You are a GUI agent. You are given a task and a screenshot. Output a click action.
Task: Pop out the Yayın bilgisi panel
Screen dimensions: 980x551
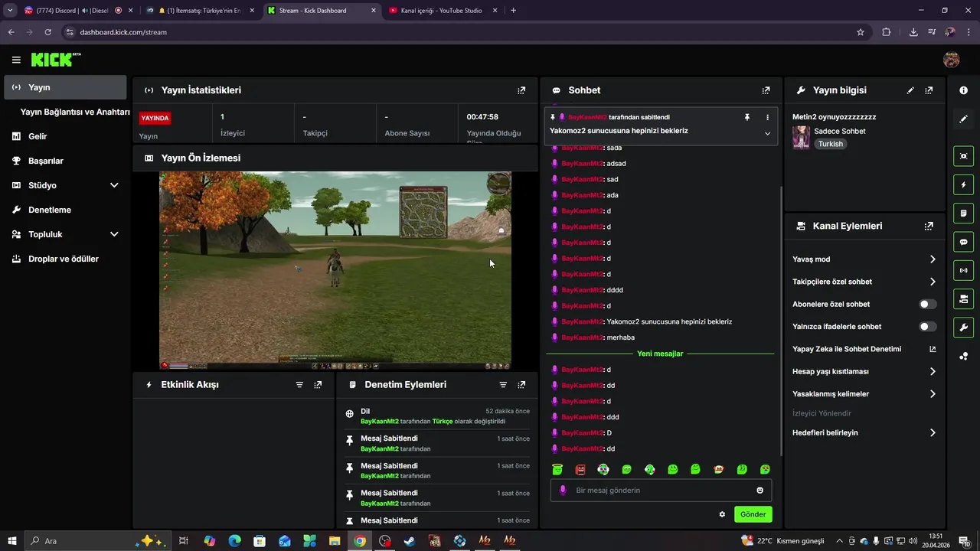click(929, 90)
